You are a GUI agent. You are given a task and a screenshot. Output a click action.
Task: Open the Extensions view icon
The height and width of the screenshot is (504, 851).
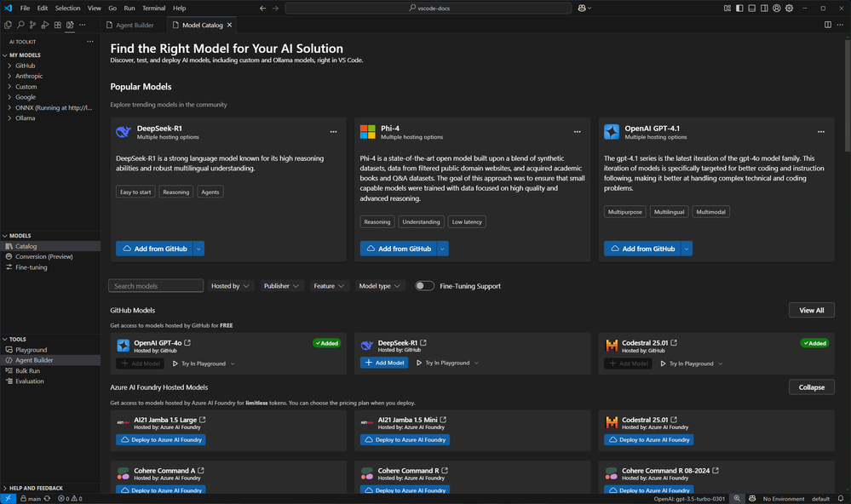coord(57,26)
